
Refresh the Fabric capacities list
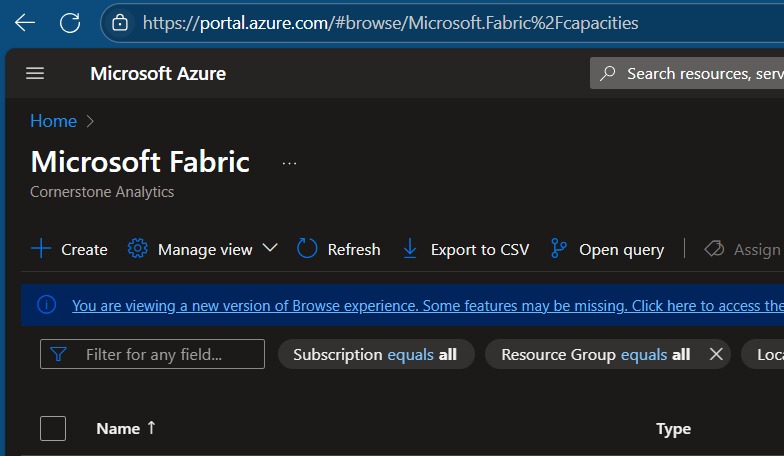338,249
